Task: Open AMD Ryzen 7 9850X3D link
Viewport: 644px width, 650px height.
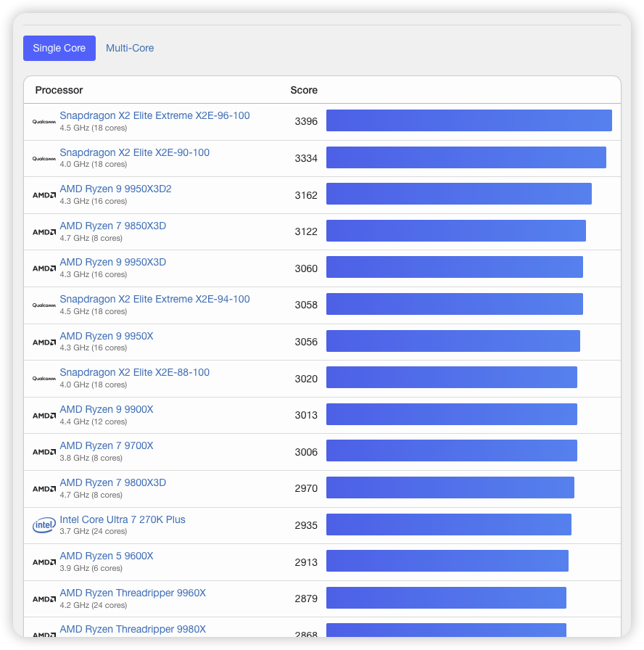Action: [112, 226]
